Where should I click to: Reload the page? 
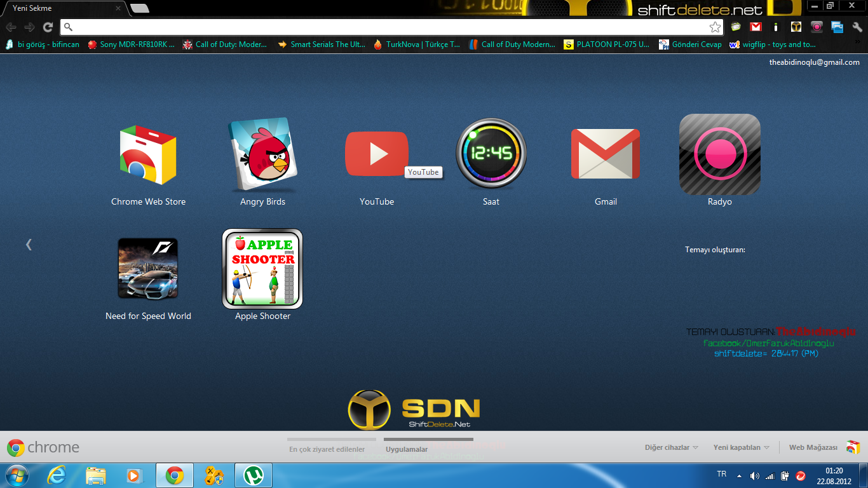tap(48, 27)
